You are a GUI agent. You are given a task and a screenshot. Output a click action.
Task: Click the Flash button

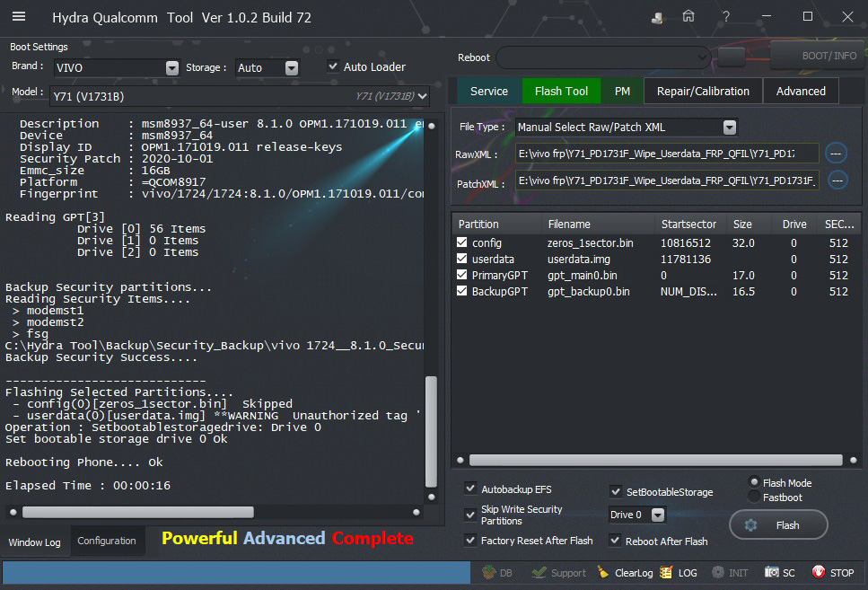777,525
